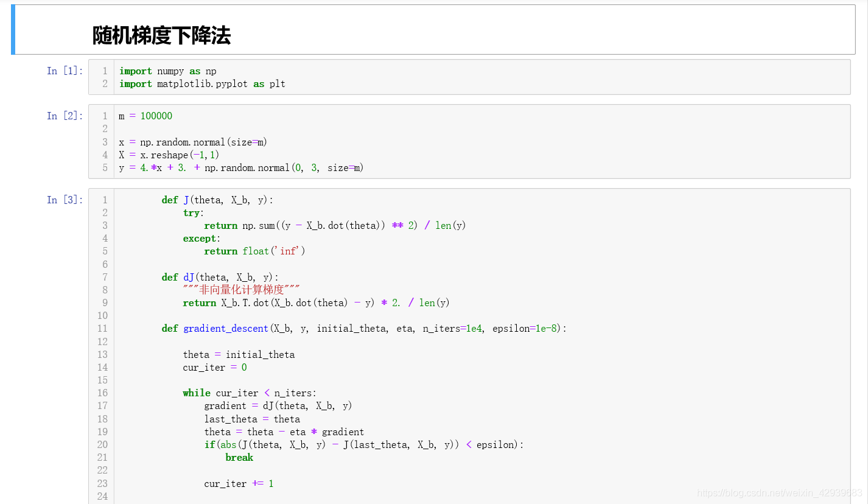This screenshot has height=504, width=868.
Task: Click the line 'm = 100000'
Action: (x=145, y=116)
